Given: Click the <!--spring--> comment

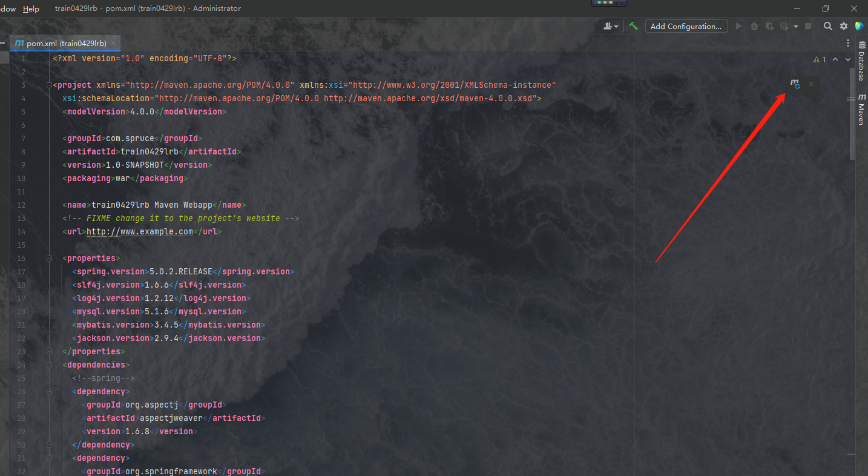Looking at the screenshot, I should pos(104,378).
